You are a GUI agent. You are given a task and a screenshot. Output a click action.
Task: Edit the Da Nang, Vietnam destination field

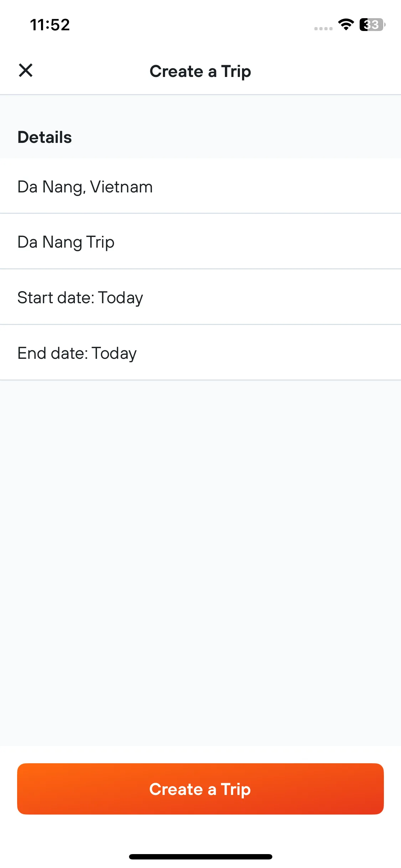point(200,186)
